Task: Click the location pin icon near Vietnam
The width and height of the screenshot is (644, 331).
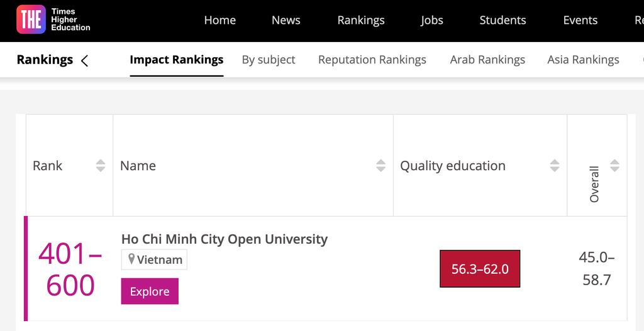Action: [x=131, y=259]
